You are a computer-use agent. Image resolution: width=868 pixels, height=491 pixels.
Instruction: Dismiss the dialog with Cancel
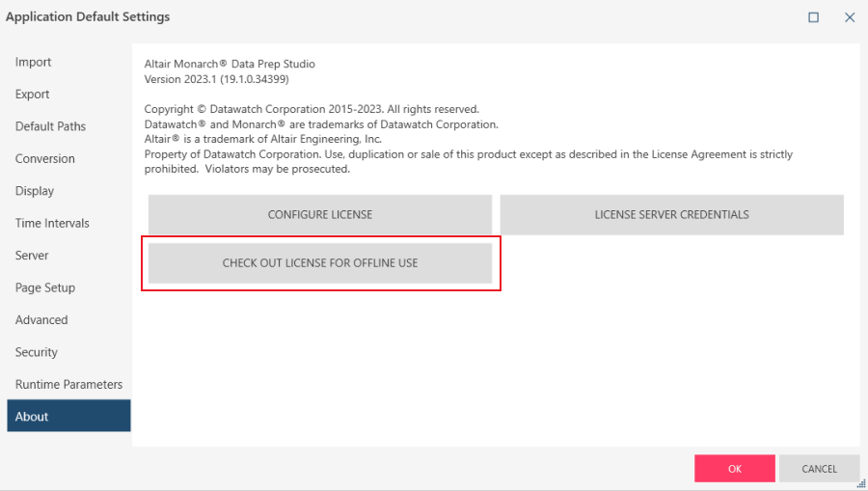click(x=819, y=469)
